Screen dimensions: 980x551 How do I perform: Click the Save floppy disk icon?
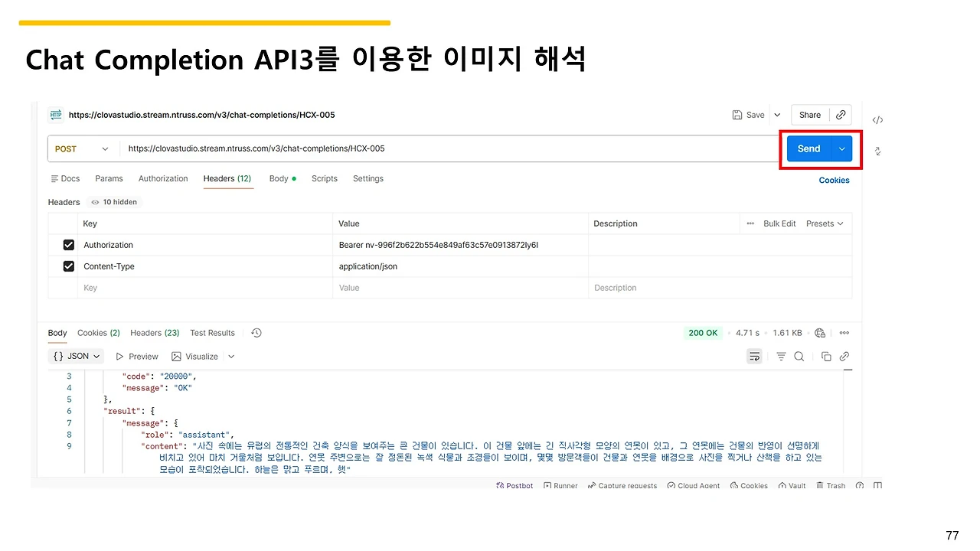pos(737,115)
